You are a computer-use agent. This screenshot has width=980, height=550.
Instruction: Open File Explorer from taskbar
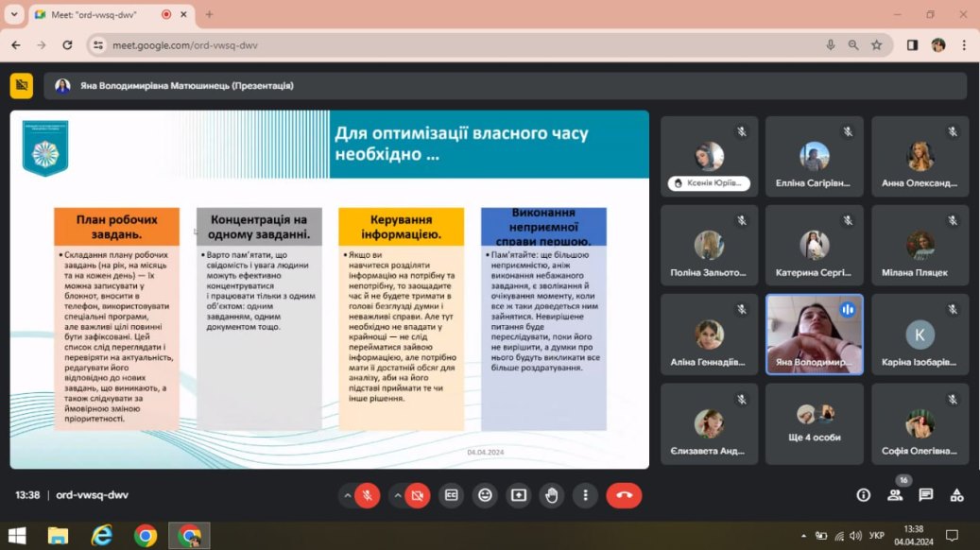click(59, 536)
